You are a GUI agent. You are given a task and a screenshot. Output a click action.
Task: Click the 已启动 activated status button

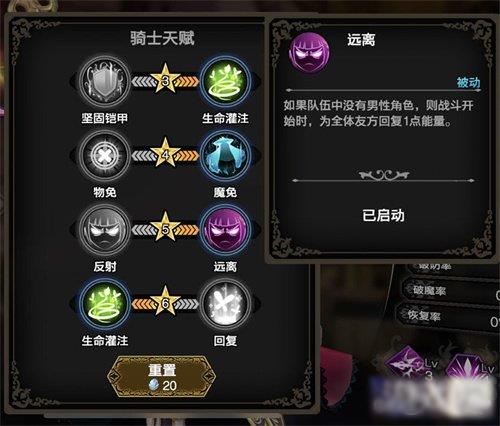pos(383,216)
